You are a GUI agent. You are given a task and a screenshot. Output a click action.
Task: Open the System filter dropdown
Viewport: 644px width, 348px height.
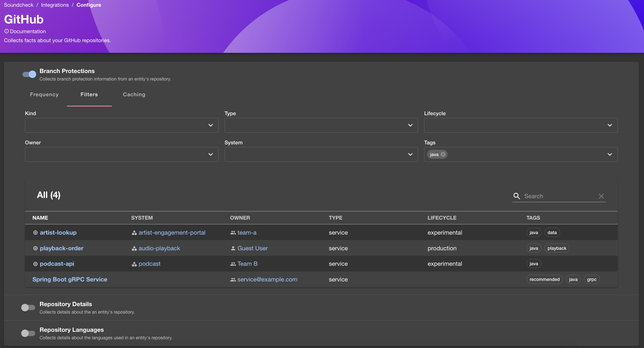321,155
